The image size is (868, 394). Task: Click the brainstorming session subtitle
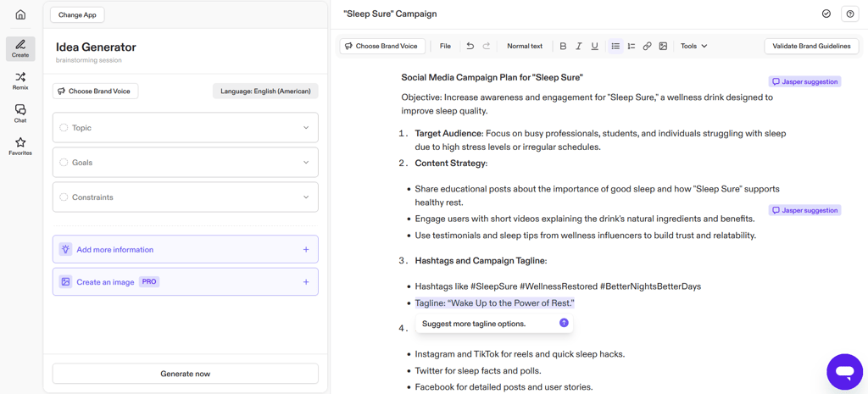click(x=88, y=60)
